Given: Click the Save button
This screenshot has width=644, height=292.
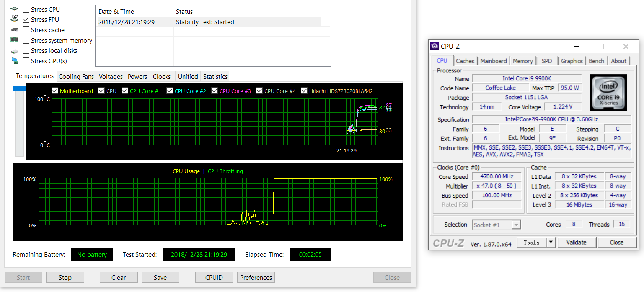Looking at the screenshot, I should tap(160, 277).
